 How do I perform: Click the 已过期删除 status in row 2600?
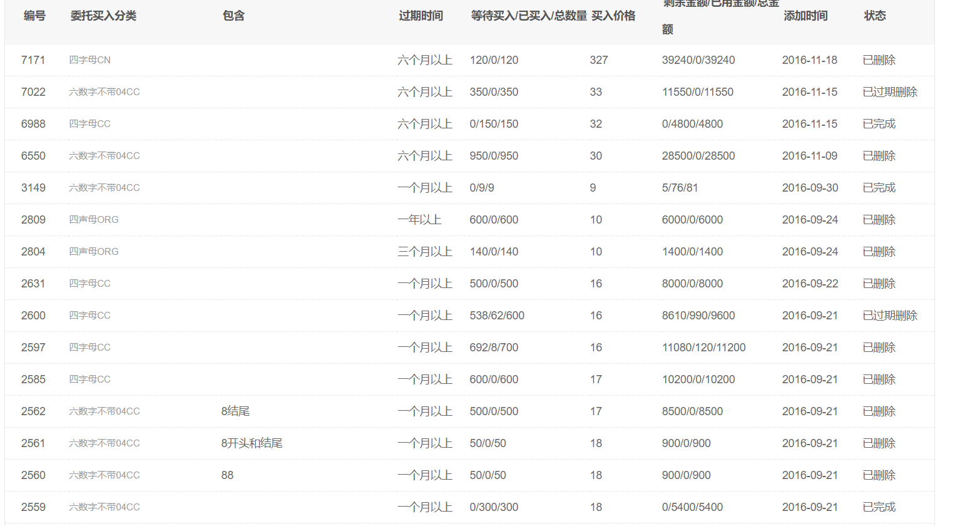[x=889, y=316]
